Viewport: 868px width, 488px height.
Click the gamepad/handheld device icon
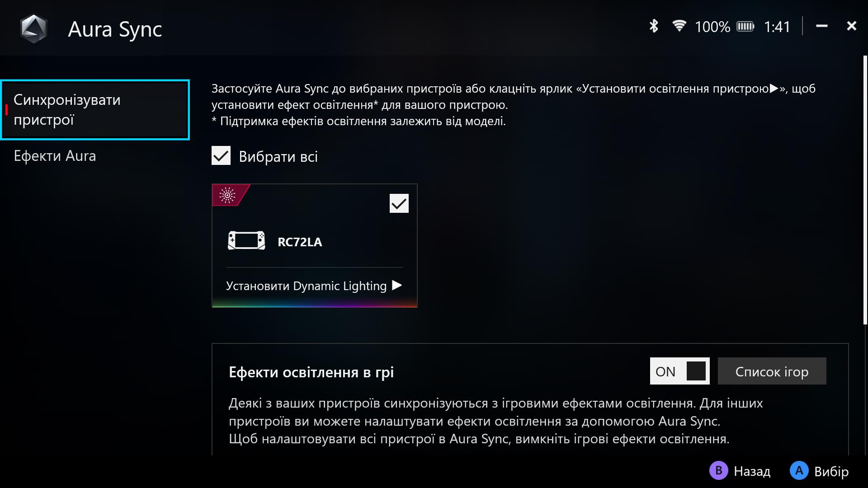pyautogui.click(x=247, y=241)
